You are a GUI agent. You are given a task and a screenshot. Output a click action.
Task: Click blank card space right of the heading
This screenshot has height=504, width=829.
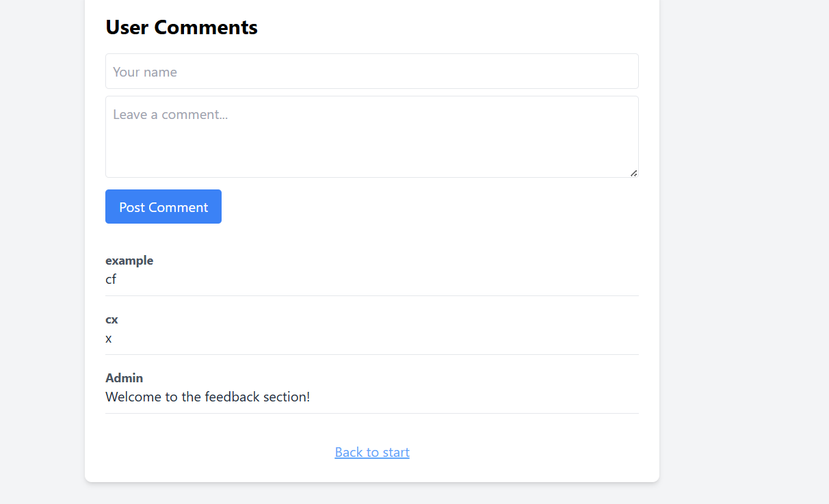[451, 27]
